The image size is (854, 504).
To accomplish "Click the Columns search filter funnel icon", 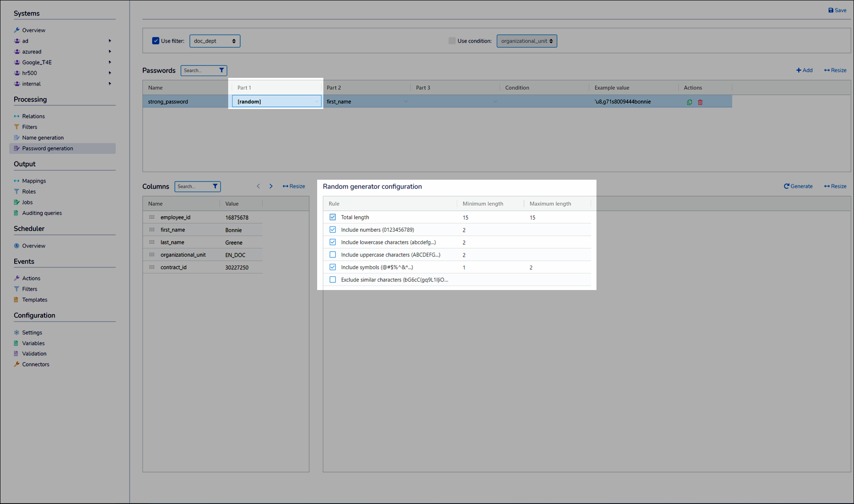I will pos(215,186).
